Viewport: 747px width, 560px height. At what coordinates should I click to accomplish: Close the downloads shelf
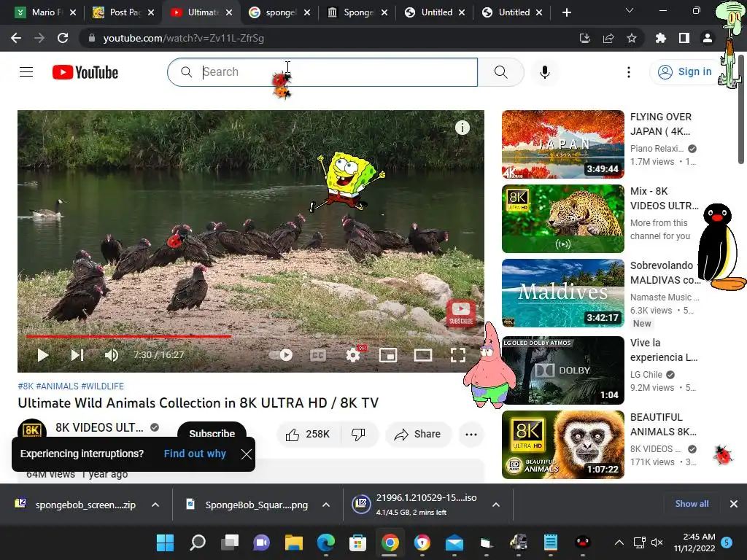click(734, 504)
